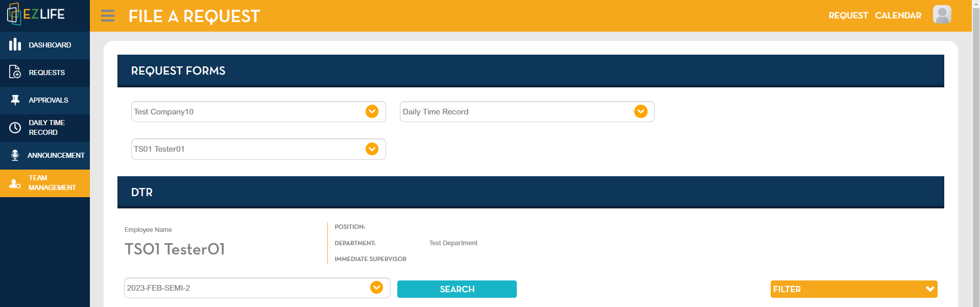This screenshot has height=307, width=980.
Task: Open the TS01 Tester01 employee dropdown
Action: click(x=258, y=149)
